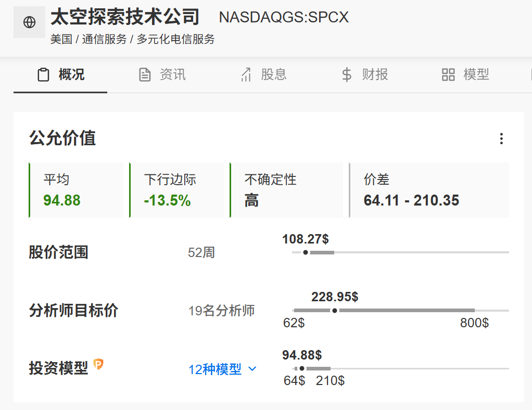This screenshot has width=532, height=410.
Task: Click the analyst target 228.95$ slider marker
Action: click(335, 310)
